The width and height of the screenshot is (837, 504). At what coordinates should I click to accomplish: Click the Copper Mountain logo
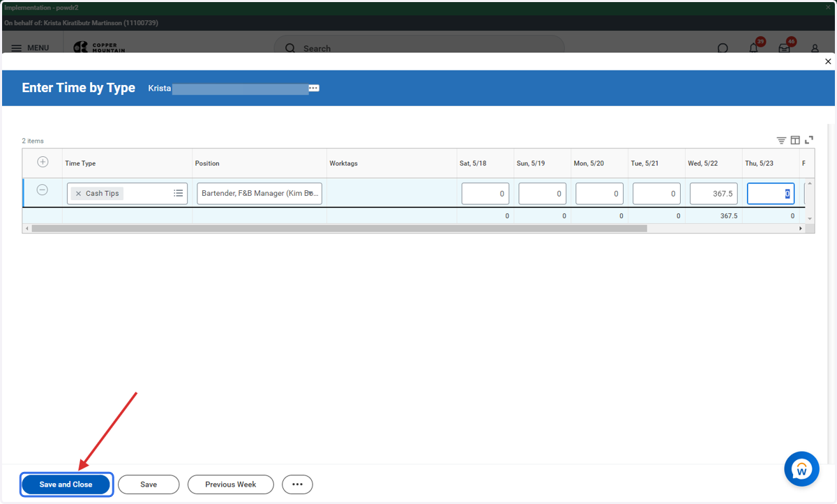point(99,47)
